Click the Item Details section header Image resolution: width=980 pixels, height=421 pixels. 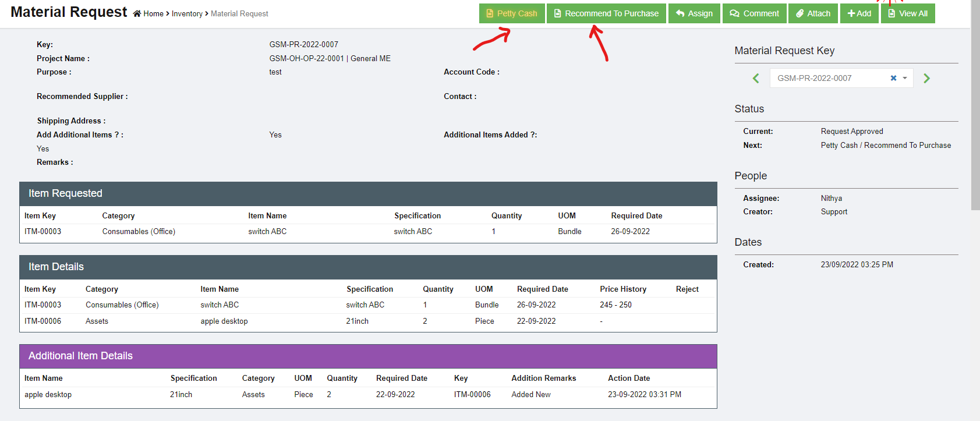click(x=368, y=267)
